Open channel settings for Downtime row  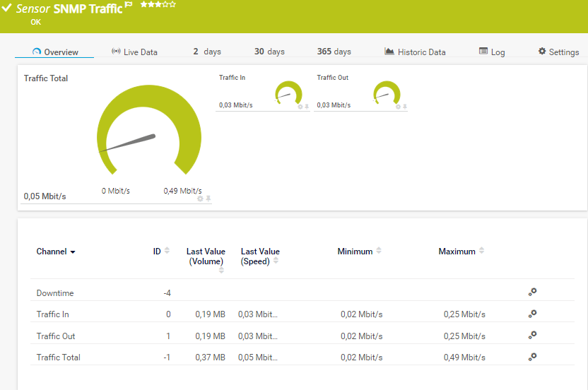[x=532, y=292]
